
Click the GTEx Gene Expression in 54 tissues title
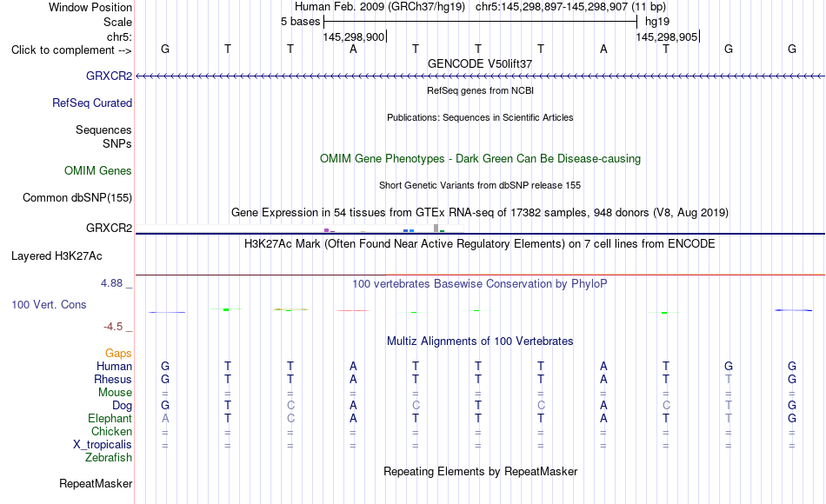[480, 212]
